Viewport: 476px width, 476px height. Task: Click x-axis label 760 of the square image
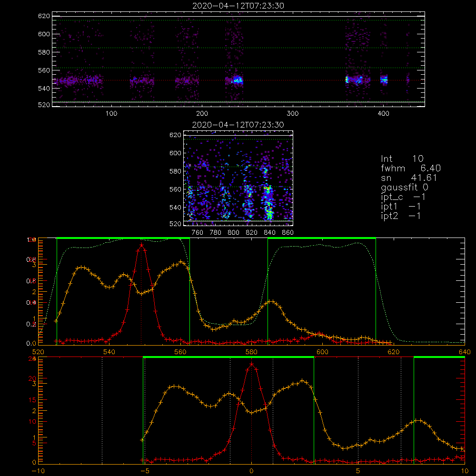[x=198, y=233]
